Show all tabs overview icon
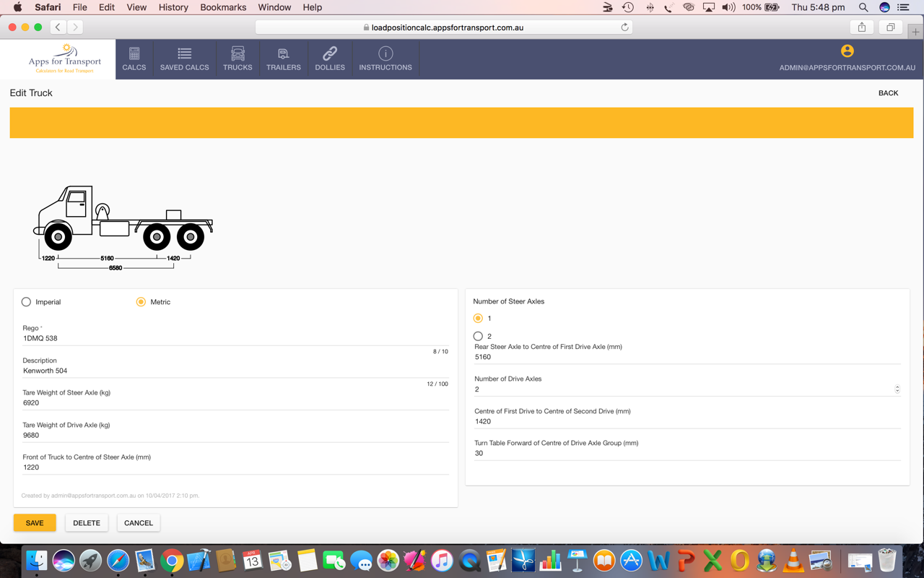Viewport: 924px width, 578px height. [891, 27]
